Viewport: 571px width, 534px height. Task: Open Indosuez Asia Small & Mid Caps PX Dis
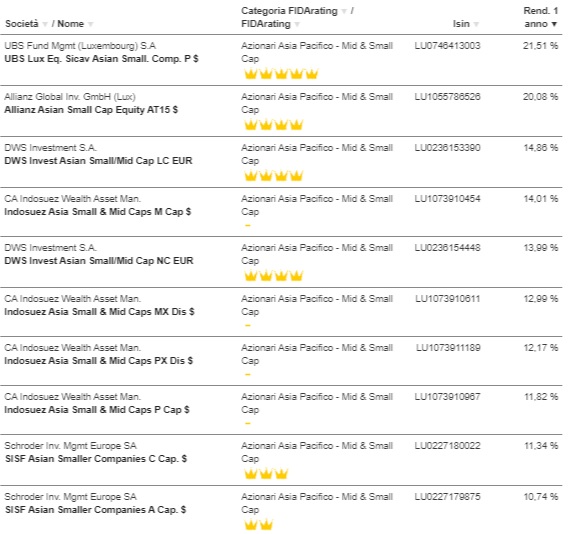(98, 361)
